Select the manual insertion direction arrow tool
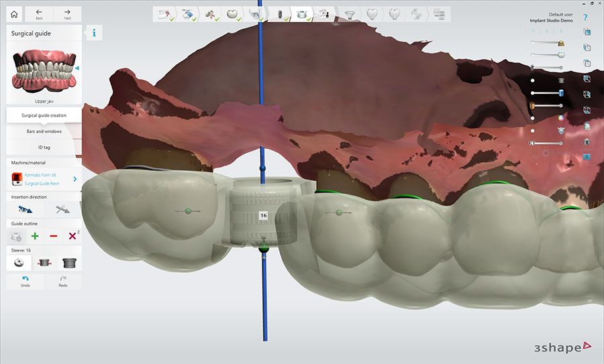This screenshot has width=604, height=364. [x=62, y=209]
